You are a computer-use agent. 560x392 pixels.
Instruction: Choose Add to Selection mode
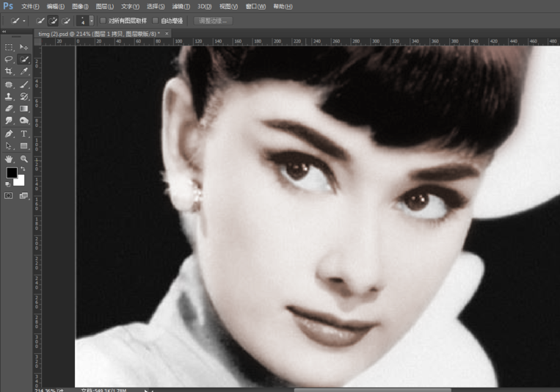click(x=53, y=21)
